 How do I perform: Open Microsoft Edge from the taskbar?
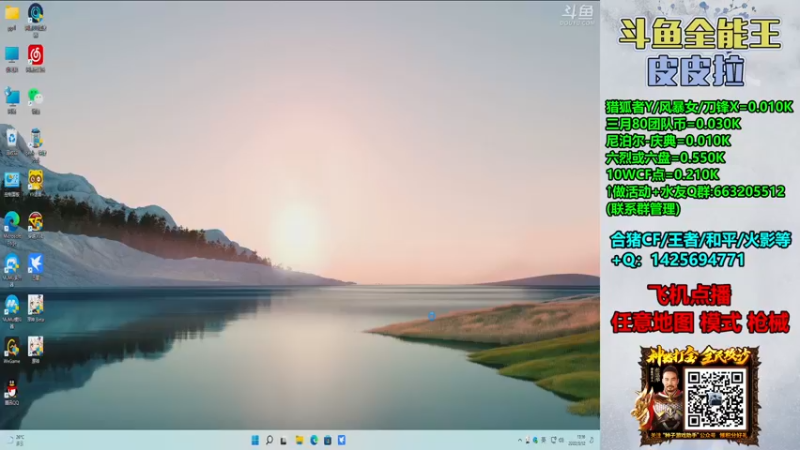click(313, 440)
